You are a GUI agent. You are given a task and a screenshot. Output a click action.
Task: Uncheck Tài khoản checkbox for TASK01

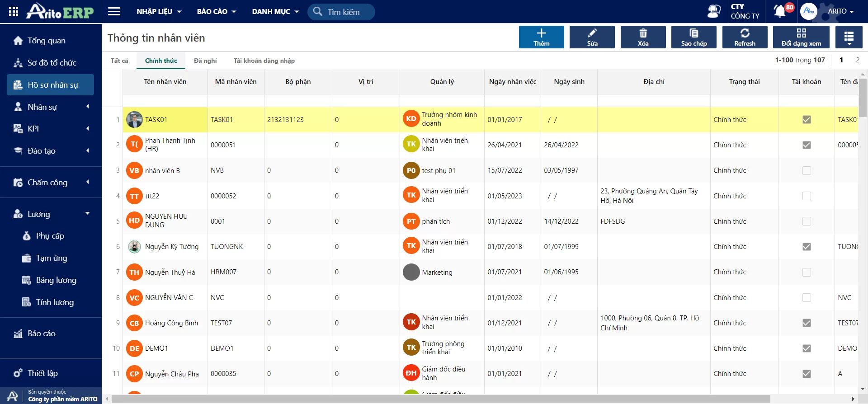tap(807, 120)
